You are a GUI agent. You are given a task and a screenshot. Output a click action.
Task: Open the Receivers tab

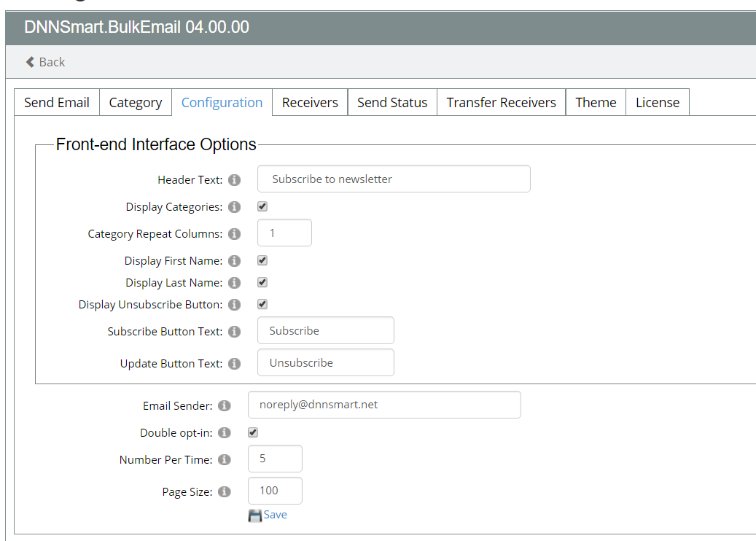coord(310,102)
